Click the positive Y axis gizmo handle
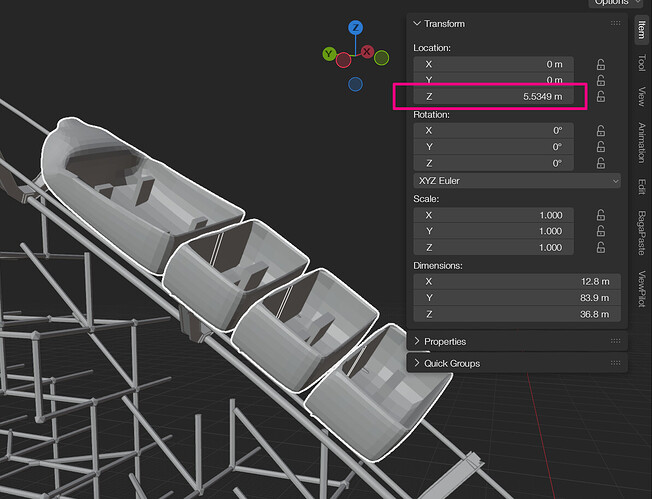 329,54
